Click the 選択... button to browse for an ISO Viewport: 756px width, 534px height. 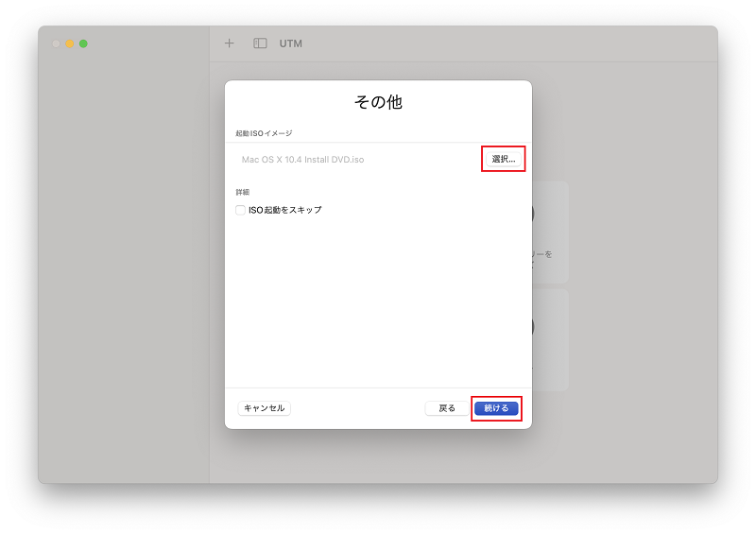pos(504,159)
